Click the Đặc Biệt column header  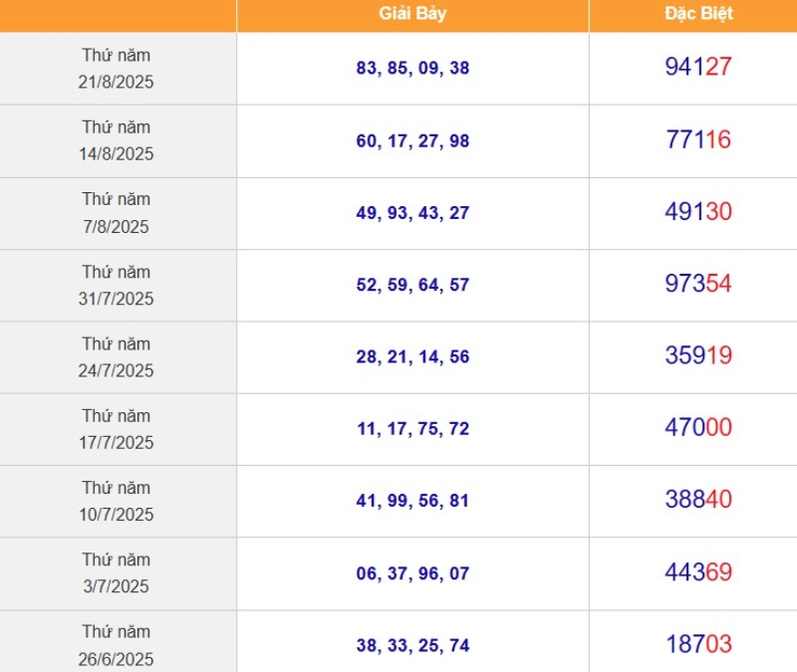coord(698,14)
